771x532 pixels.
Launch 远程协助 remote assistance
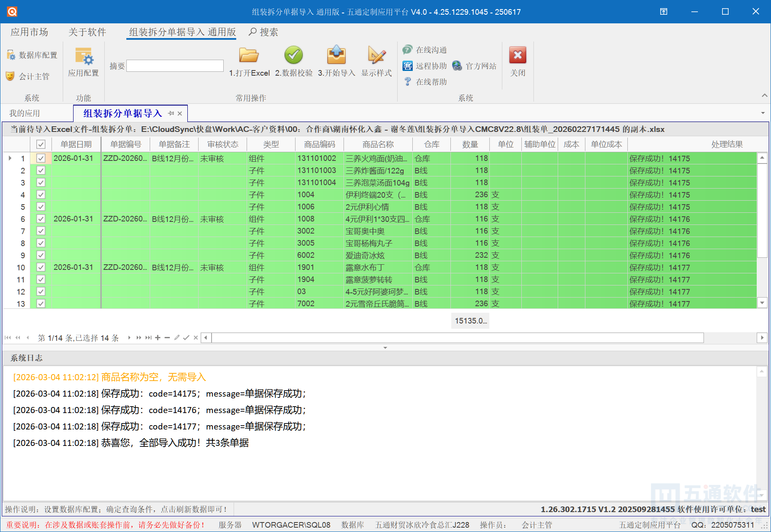tap(425, 66)
